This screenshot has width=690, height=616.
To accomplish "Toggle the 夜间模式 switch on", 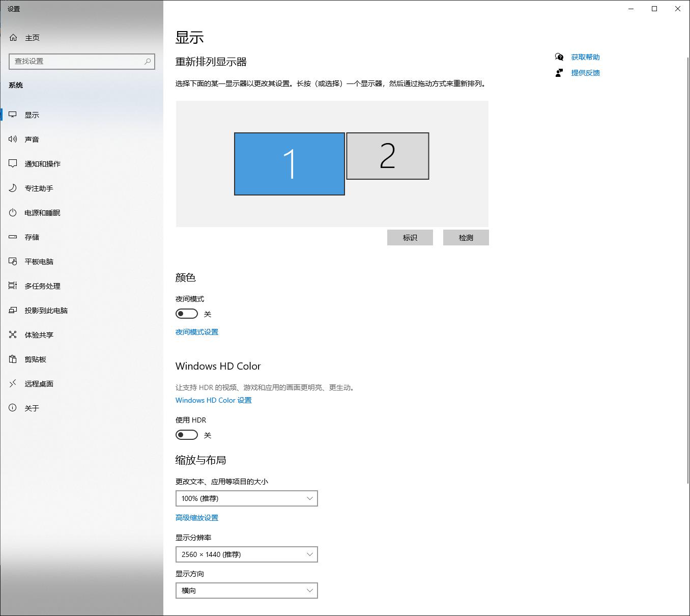I will 186,314.
